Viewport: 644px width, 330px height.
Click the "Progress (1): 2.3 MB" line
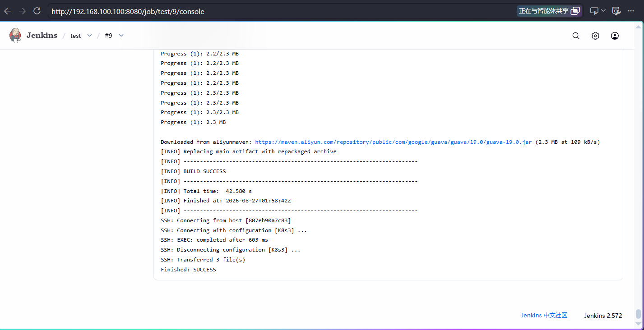(193, 122)
